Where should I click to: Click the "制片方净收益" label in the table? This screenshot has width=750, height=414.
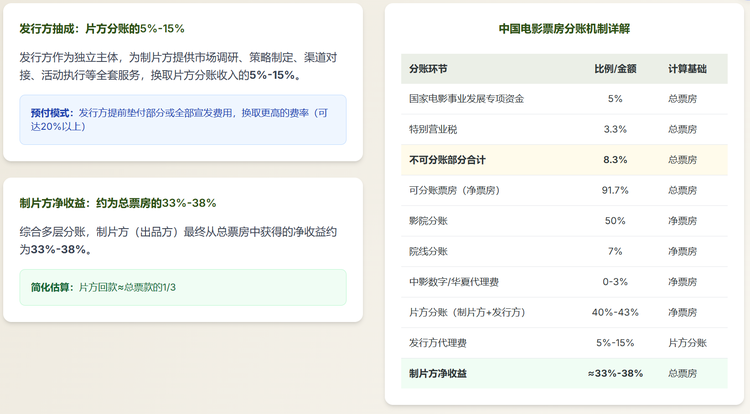438,373
